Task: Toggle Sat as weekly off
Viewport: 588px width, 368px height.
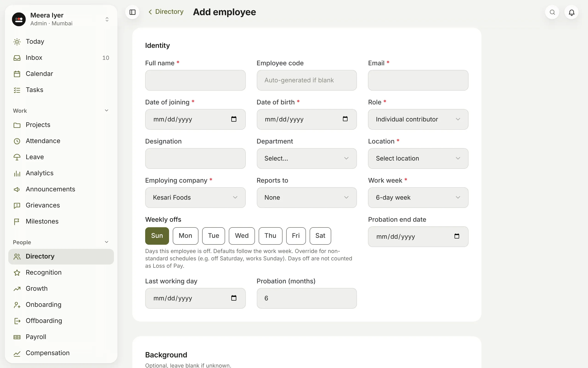Action: click(x=320, y=236)
